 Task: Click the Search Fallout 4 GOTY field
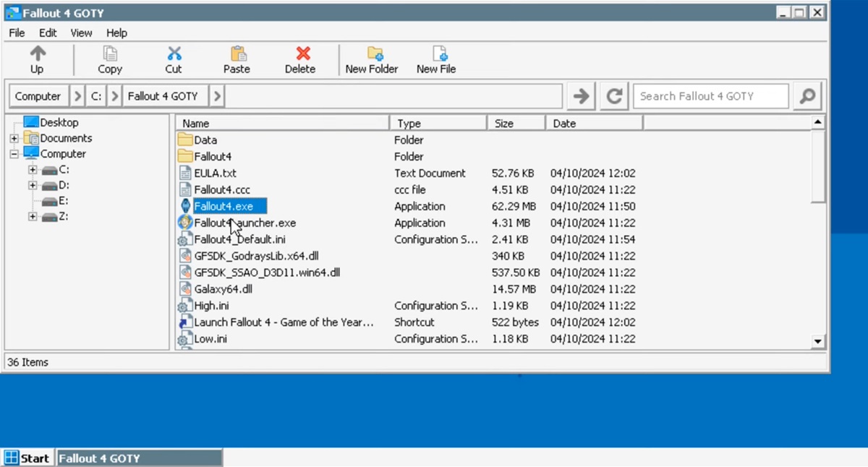(x=711, y=96)
